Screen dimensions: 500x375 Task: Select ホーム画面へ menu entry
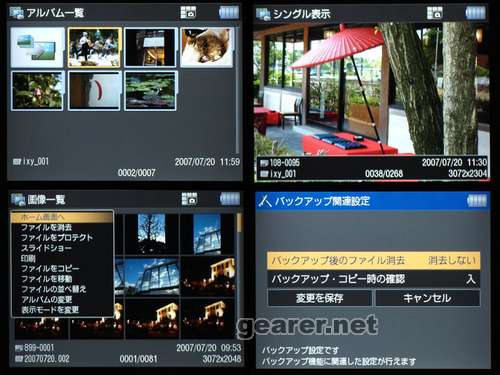coord(62,217)
